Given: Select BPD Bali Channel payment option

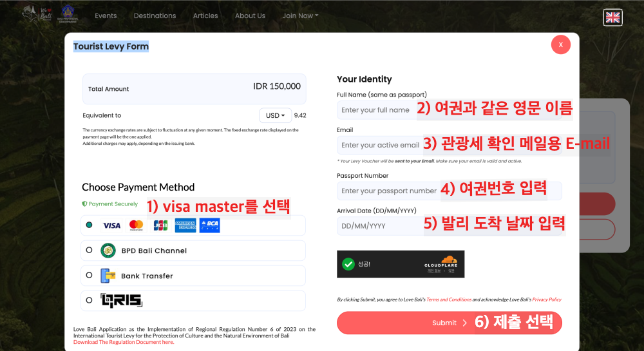Looking at the screenshot, I should [x=89, y=250].
